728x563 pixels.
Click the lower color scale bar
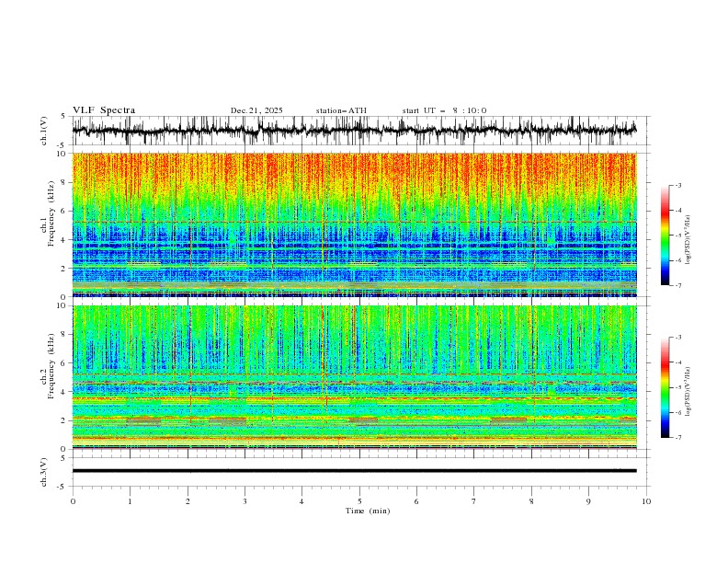click(x=665, y=387)
